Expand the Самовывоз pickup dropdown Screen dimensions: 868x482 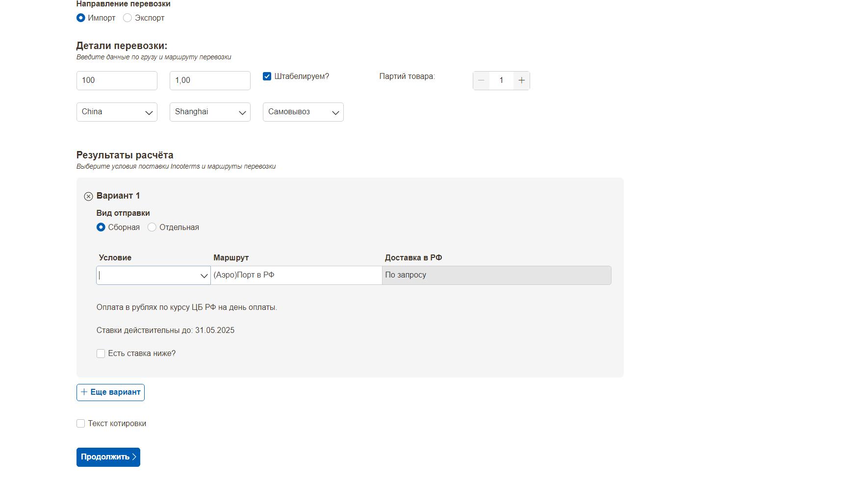click(x=303, y=112)
